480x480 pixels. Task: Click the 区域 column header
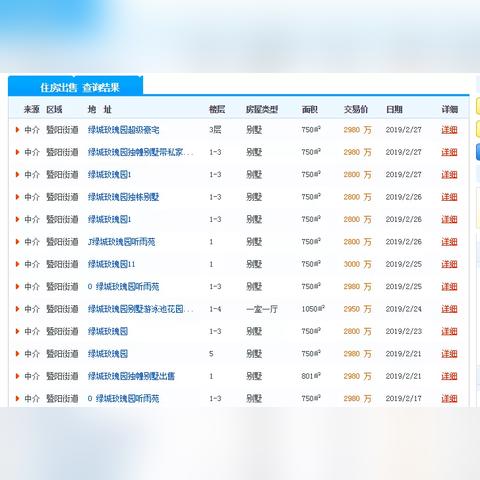coord(54,109)
